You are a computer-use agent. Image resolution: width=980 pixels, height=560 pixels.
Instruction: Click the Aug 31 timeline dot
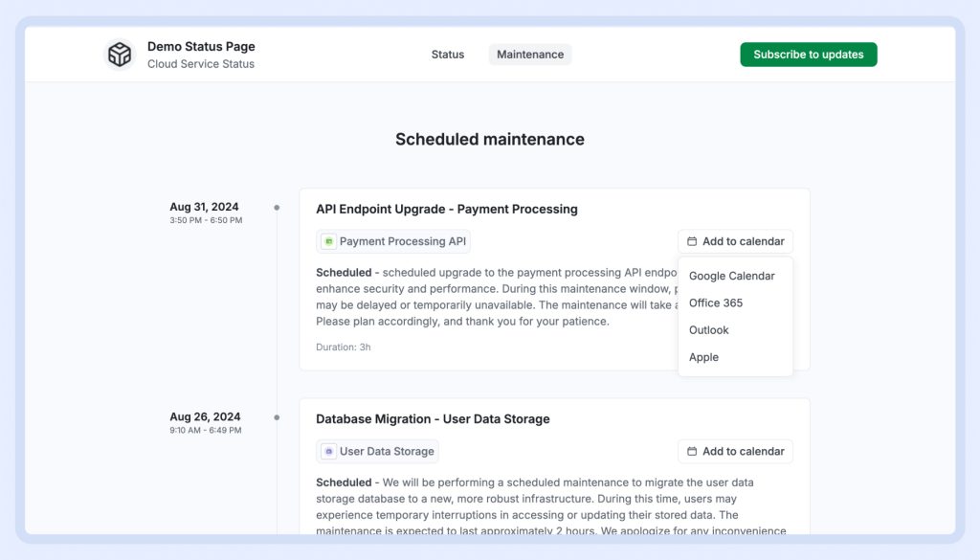tap(277, 208)
